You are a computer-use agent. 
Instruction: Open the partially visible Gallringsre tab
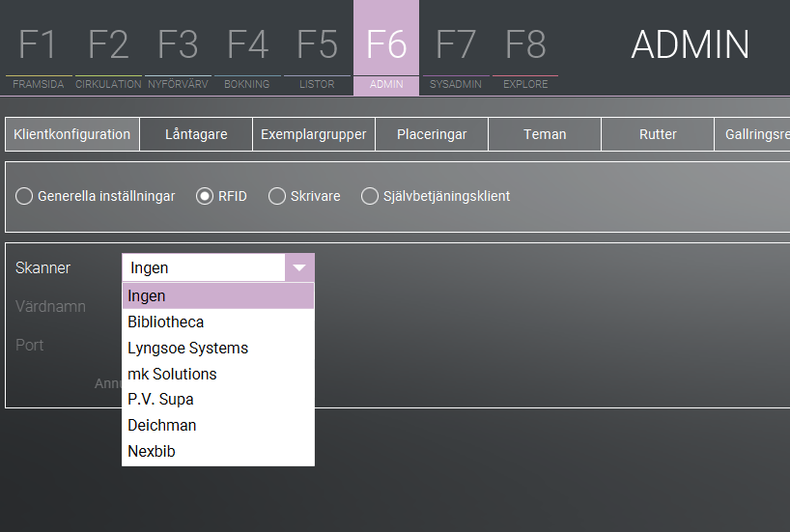coord(752,134)
